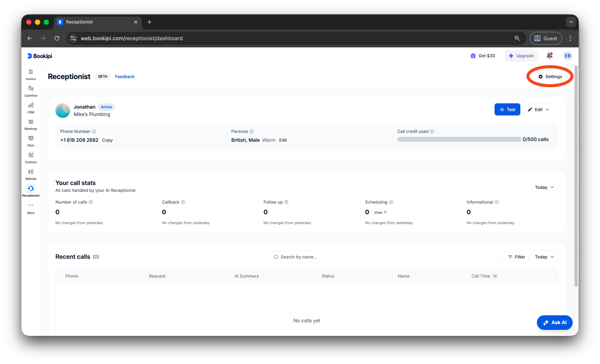Click the page vertical scrollbar

tap(576, 176)
